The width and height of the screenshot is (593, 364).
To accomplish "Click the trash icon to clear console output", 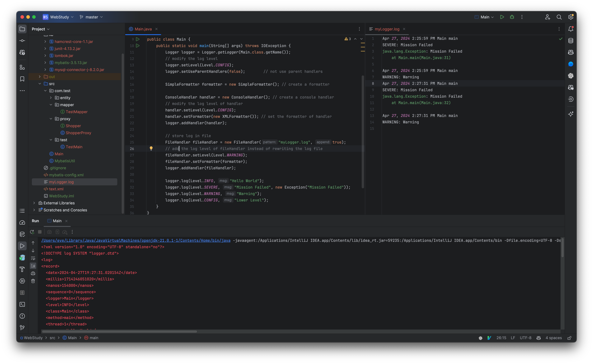I will click(33, 281).
